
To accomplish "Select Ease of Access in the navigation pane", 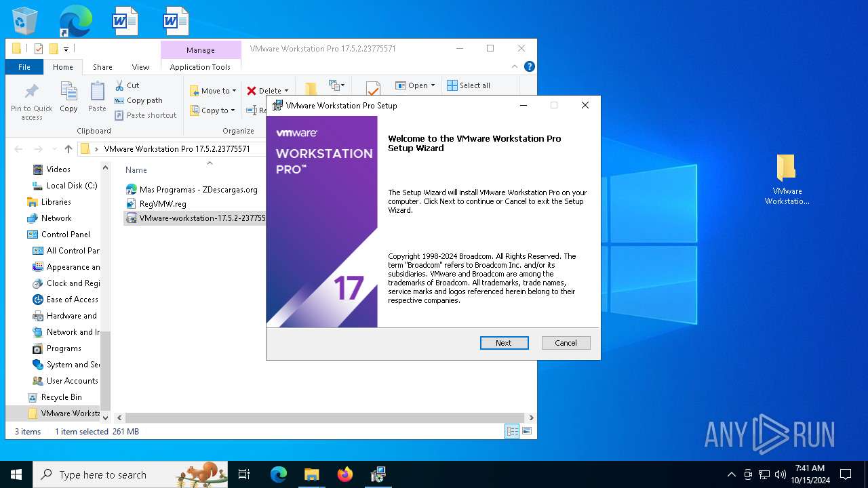I will (x=66, y=300).
